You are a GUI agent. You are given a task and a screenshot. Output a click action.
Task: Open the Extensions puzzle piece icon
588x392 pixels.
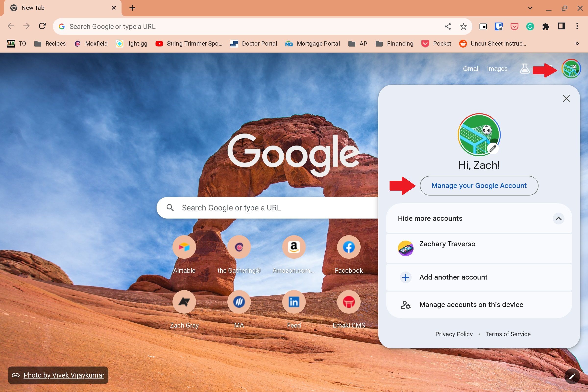(546, 26)
